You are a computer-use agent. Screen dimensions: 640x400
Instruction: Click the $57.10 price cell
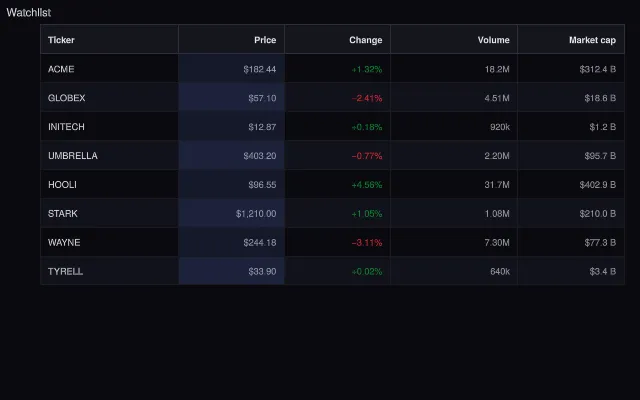point(231,98)
